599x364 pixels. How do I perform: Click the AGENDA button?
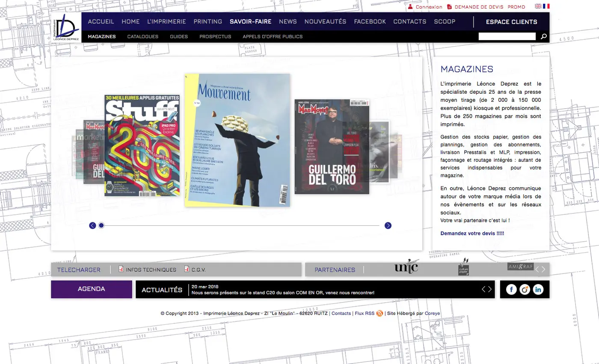pyautogui.click(x=92, y=289)
